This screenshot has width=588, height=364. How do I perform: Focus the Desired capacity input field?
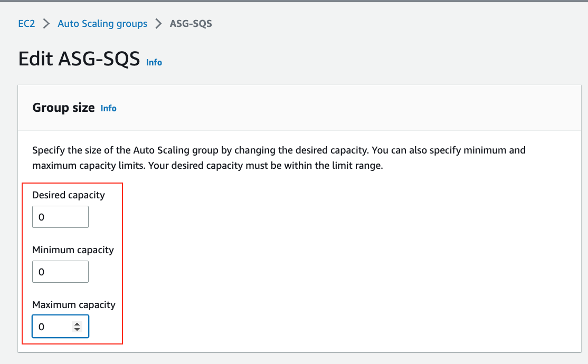tap(60, 217)
